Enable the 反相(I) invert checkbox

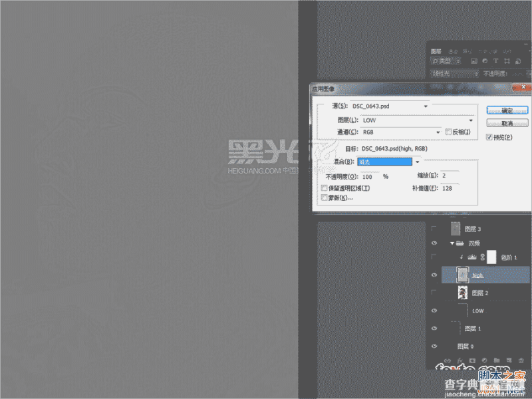448,132
